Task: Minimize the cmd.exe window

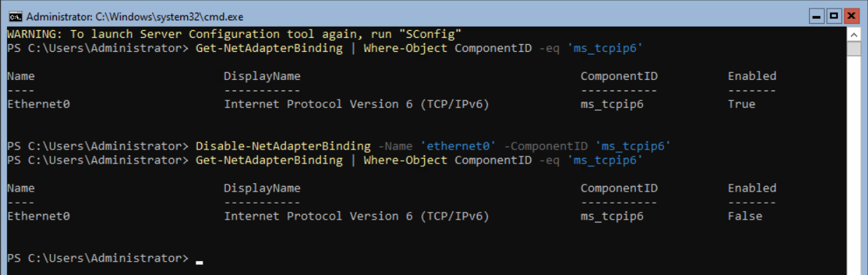Action: [x=817, y=15]
